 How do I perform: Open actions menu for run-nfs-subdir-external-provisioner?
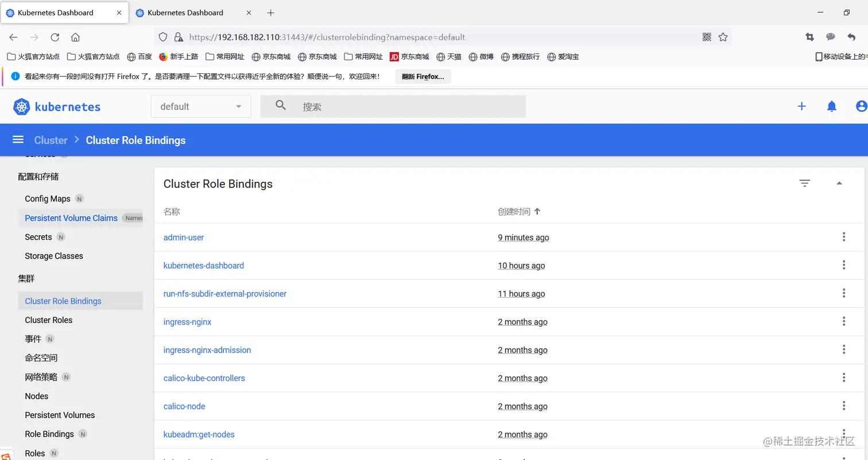pyautogui.click(x=844, y=293)
